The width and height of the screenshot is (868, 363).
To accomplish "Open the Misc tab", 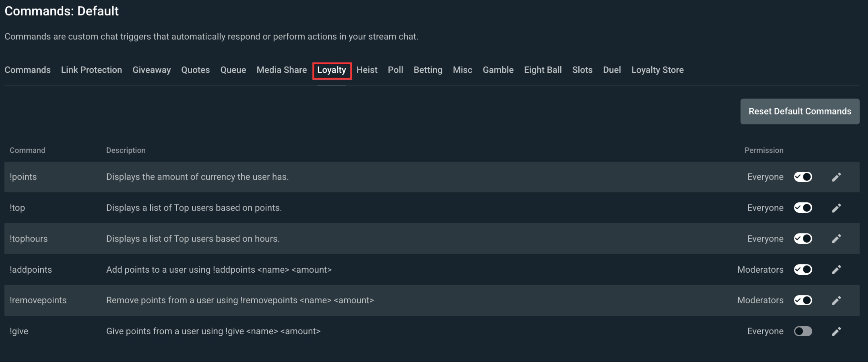I will point(463,70).
